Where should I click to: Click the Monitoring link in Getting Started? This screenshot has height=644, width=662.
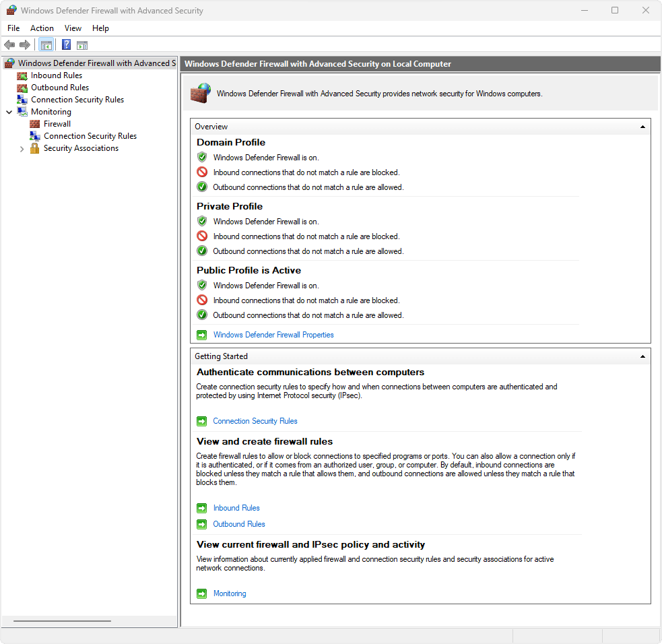(x=229, y=593)
